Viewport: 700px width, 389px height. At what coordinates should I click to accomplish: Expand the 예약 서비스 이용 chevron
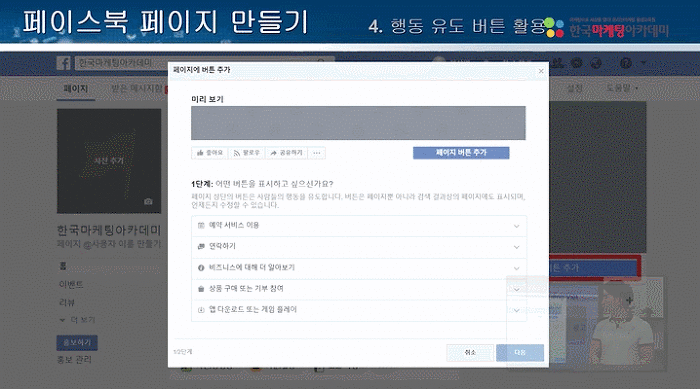517,226
